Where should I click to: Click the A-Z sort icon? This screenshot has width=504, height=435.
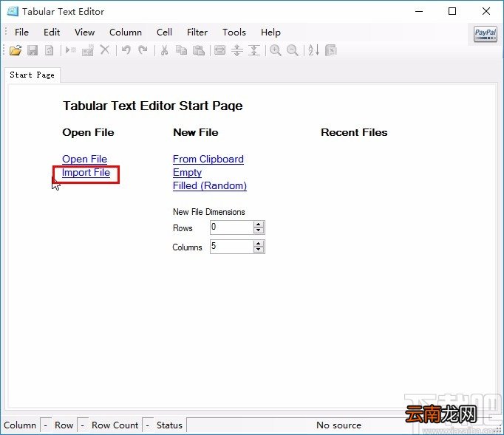point(314,50)
